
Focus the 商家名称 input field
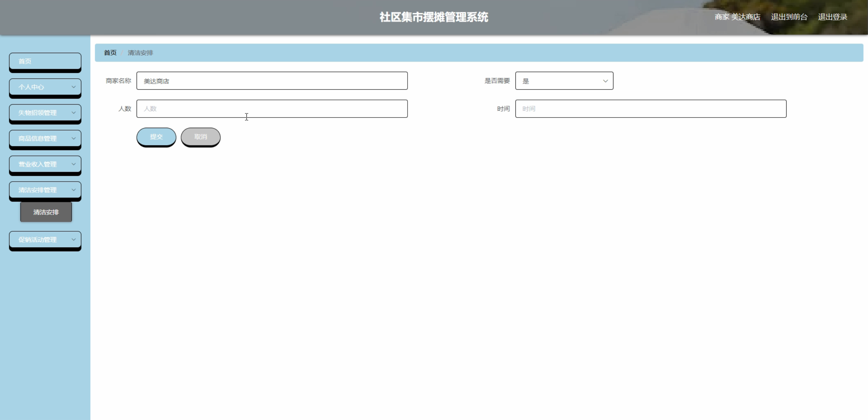[272, 81]
